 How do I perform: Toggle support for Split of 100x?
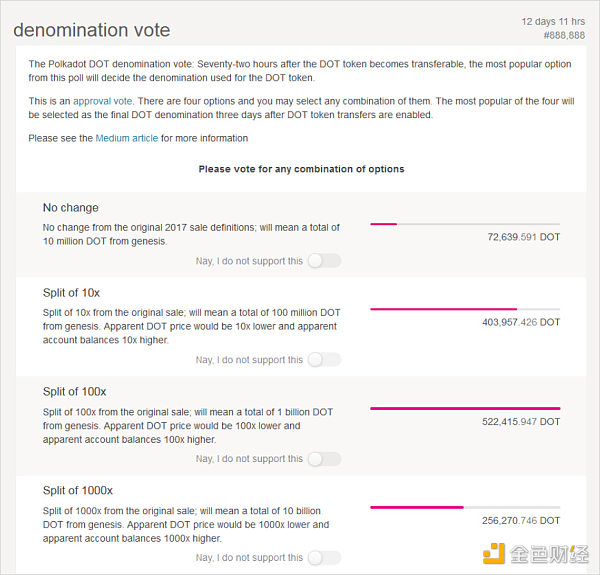[x=324, y=459]
